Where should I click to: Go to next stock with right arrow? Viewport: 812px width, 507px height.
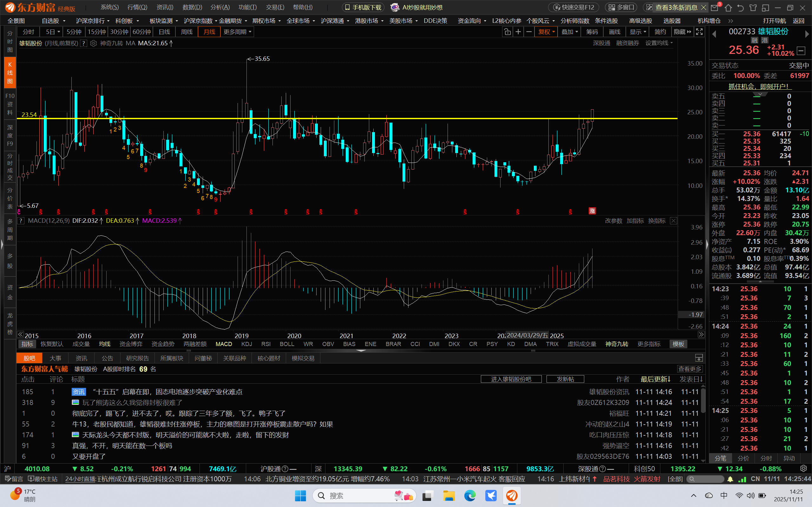[x=807, y=34]
